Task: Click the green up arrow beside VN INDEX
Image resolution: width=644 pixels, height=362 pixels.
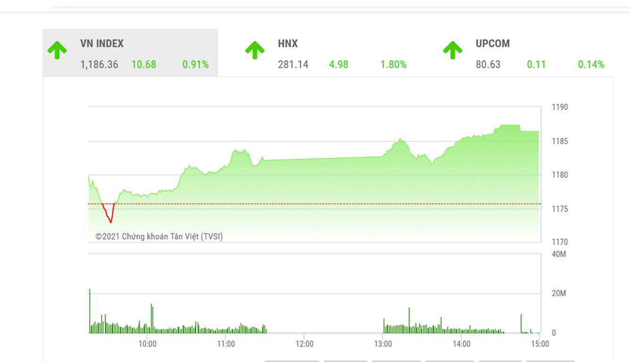Action: pyautogui.click(x=57, y=50)
